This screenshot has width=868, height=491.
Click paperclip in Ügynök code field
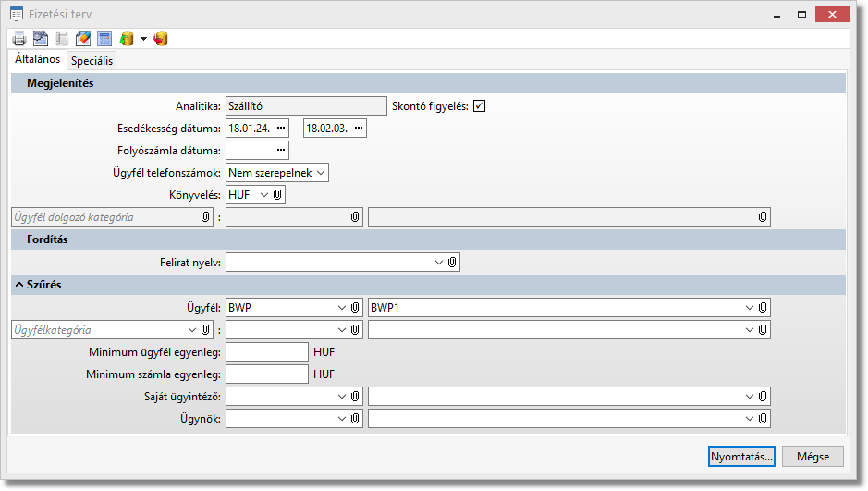[x=355, y=419]
